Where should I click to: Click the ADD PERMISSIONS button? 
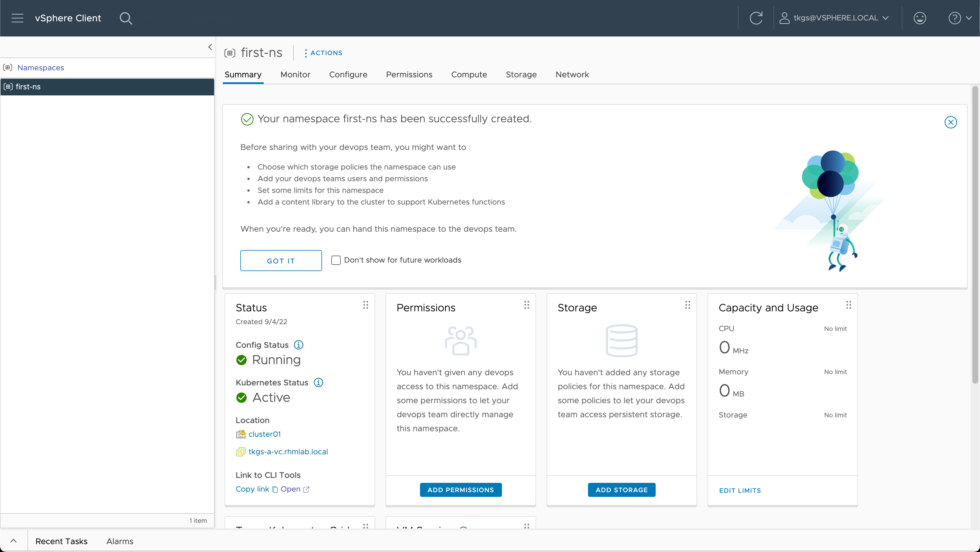(461, 490)
